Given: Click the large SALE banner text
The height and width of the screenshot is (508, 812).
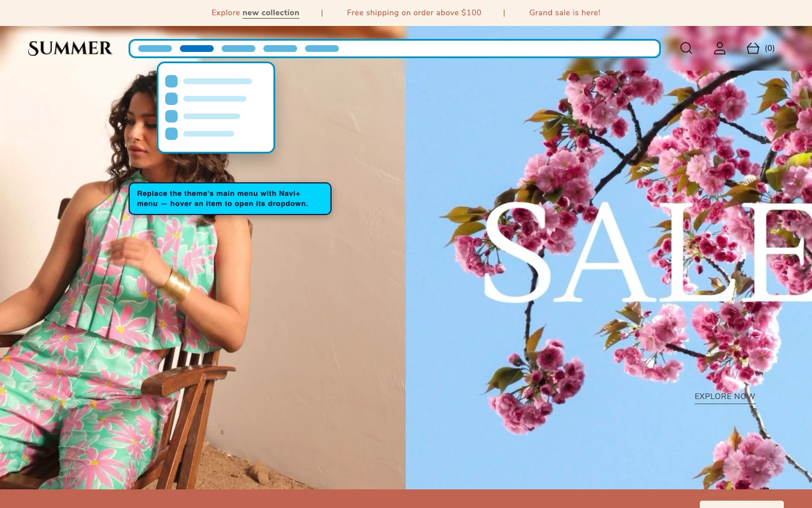Looking at the screenshot, I should pos(647,253).
